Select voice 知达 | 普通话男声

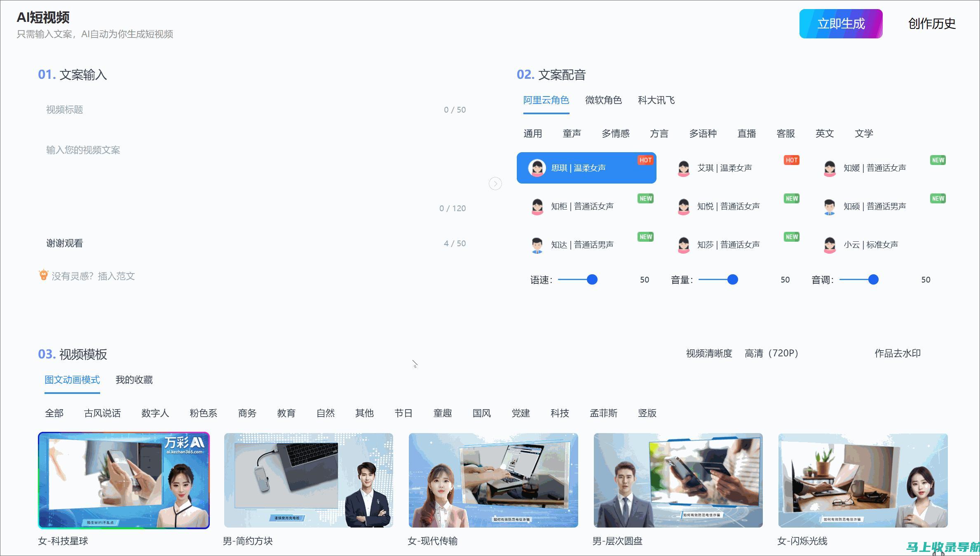coord(586,245)
